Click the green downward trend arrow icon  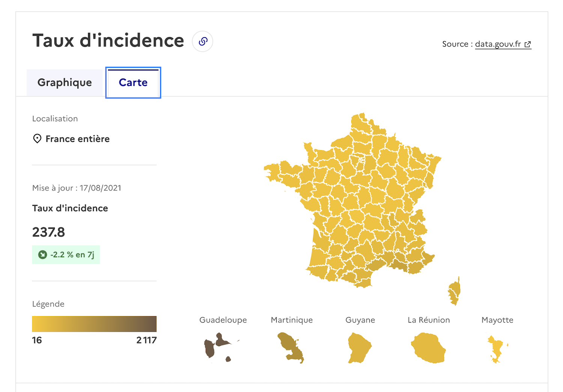pos(43,255)
